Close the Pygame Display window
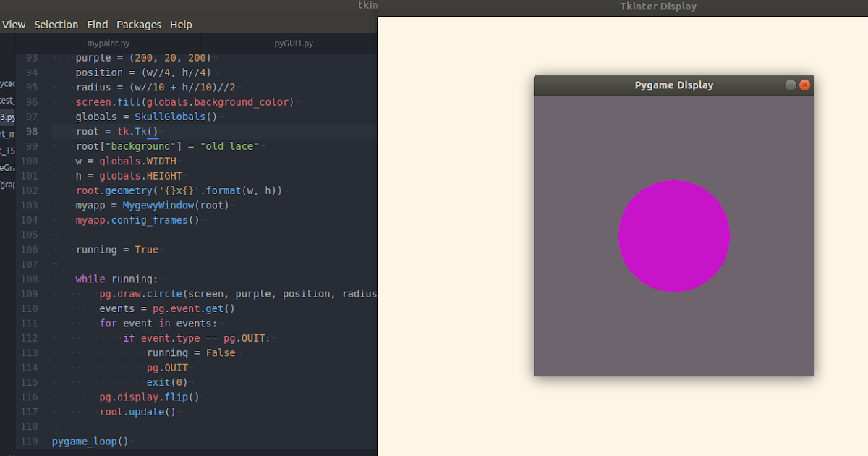The width and height of the screenshot is (868, 456). click(804, 84)
